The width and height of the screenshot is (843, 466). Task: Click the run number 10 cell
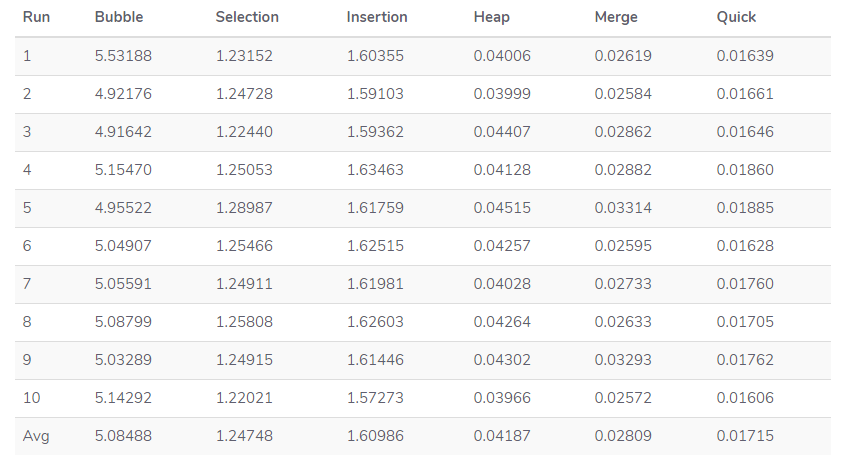tap(32, 398)
